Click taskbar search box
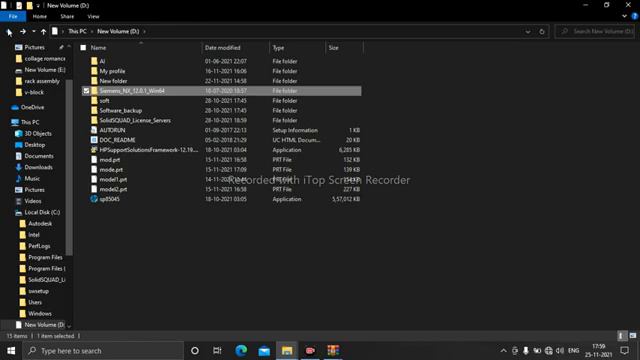This screenshot has width=640, height=360. 103,351
